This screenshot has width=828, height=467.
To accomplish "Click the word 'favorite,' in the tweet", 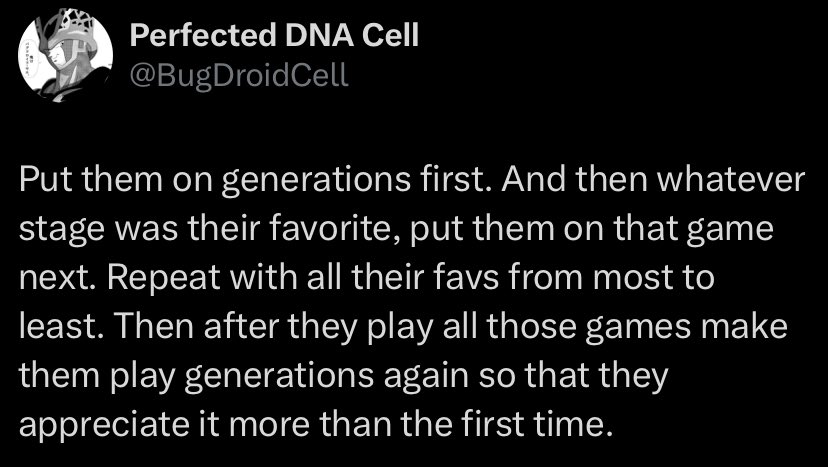I will point(331,228).
